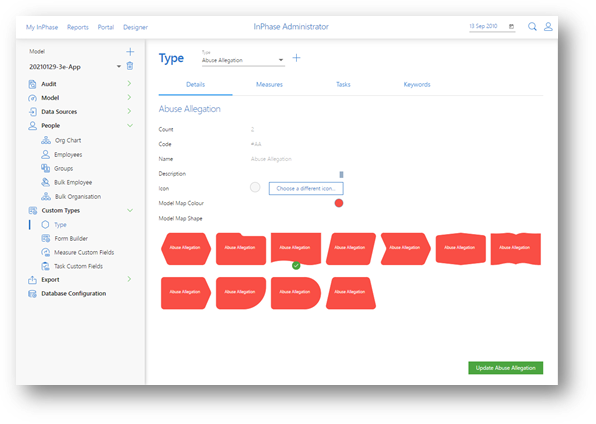
Task: Open the Designer menu
Action: 135,27
